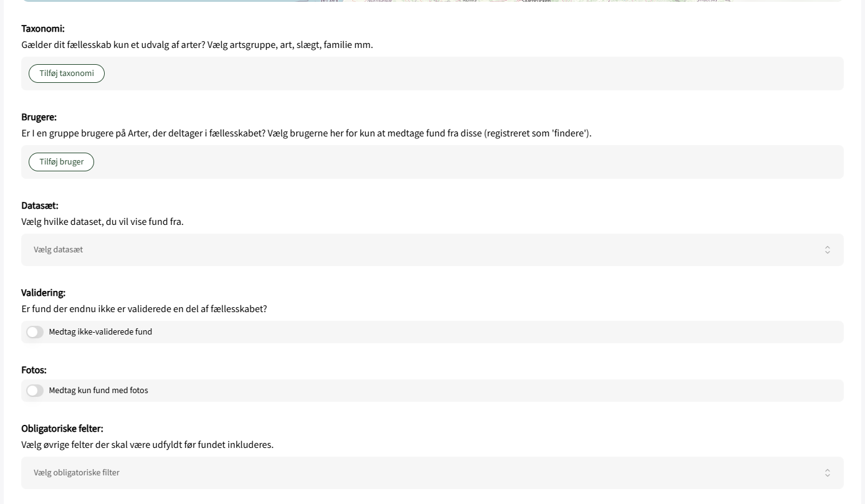Click the "Obligatoriske felter:" heading
The height and width of the screenshot is (504, 865).
(x=62, y=429)
